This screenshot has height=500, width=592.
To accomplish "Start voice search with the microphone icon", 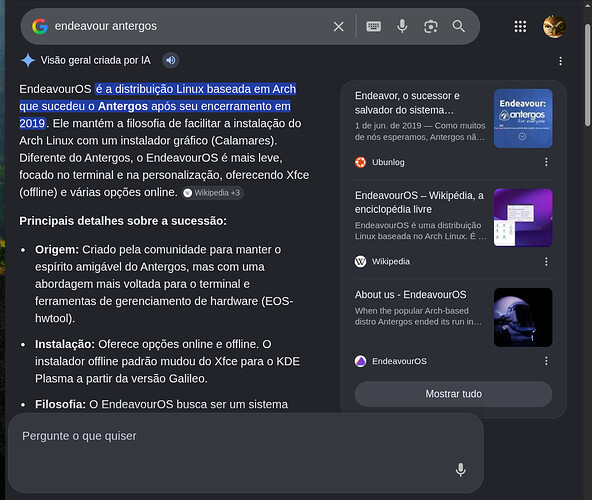I will coord(402,26).
